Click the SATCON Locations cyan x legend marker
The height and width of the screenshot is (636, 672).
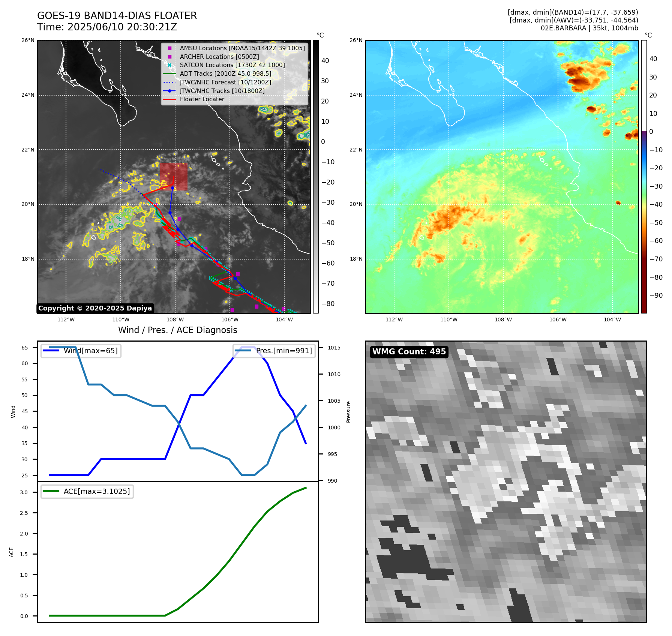(x=169, y=65)
